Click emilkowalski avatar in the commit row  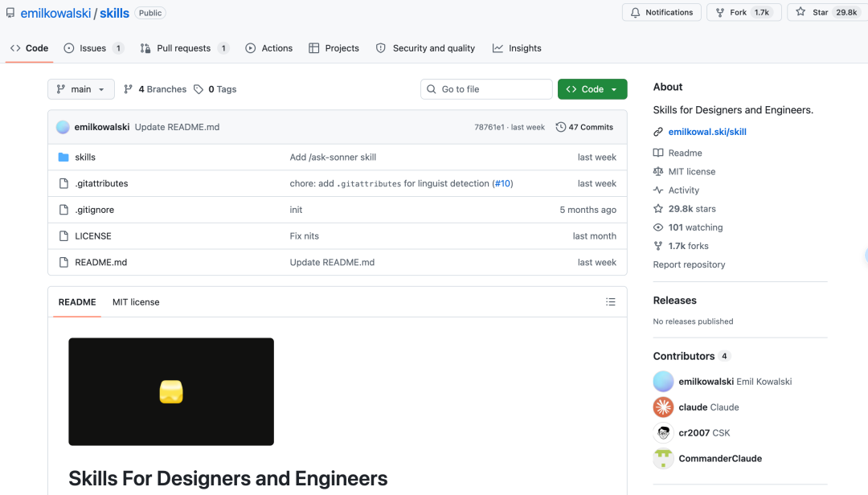63,127
